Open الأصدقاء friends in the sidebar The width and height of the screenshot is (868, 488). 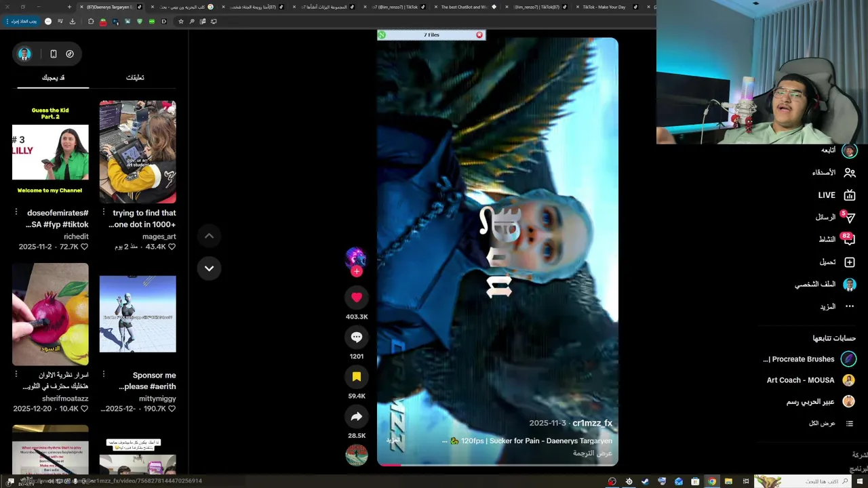[835, 172]
